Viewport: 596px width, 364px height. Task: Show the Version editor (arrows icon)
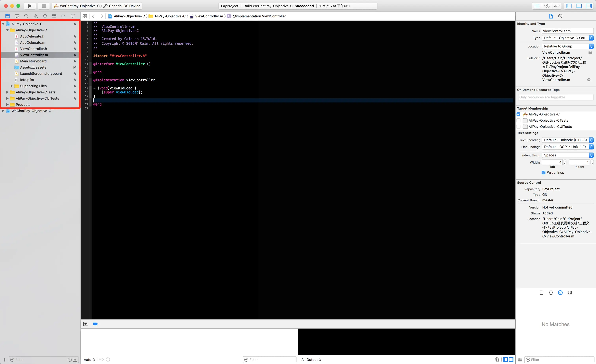pos(557,6)
